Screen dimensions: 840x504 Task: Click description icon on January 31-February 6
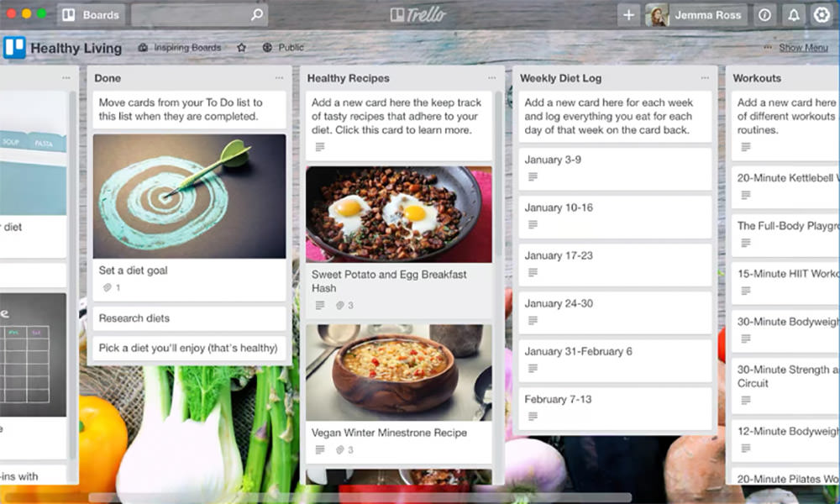(x=533, y=369)
